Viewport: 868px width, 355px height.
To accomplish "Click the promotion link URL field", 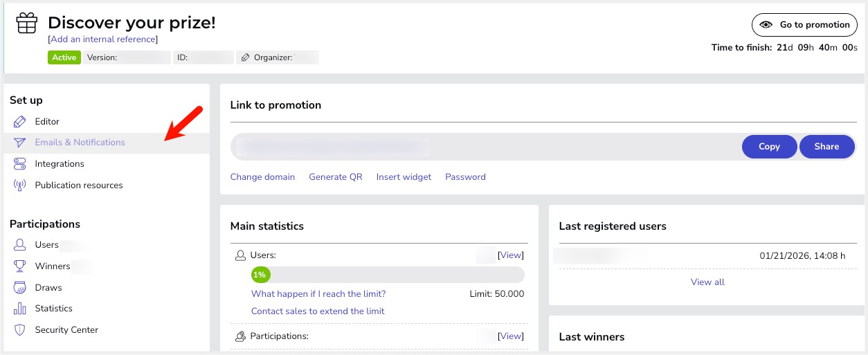I will click(485, 147).
